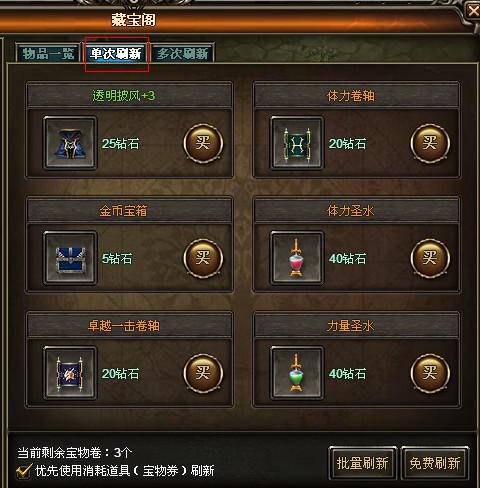
Task: Close the 藏宝阁 window
Action: [x=472, y=11]
